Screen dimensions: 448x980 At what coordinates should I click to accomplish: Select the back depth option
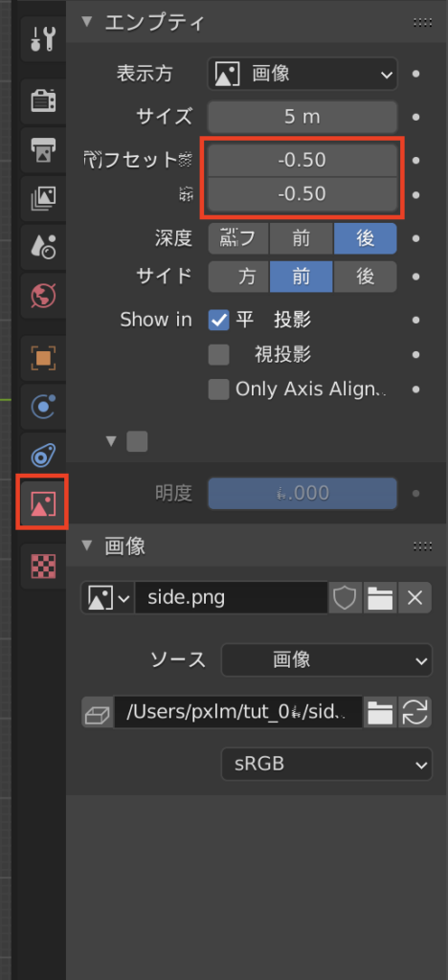pos(365,238)
